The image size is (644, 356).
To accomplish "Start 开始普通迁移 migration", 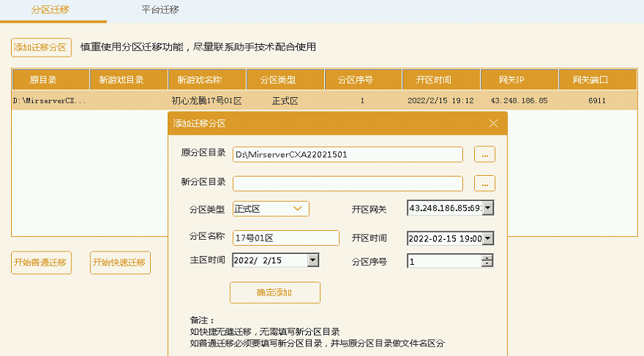I will click(41, 263).
